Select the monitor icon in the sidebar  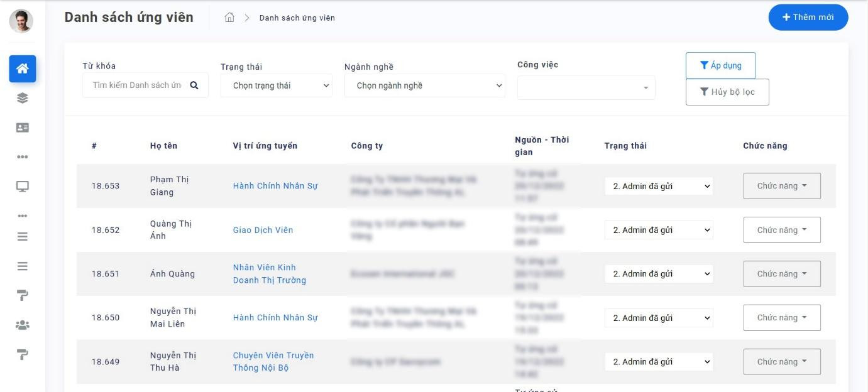point(23,186)
